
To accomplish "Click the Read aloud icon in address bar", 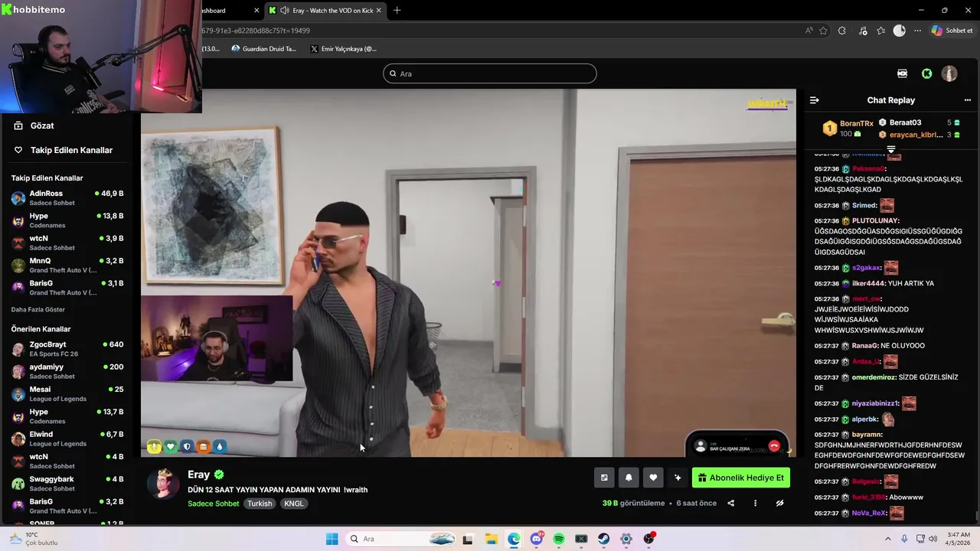I will click(809, 31).
